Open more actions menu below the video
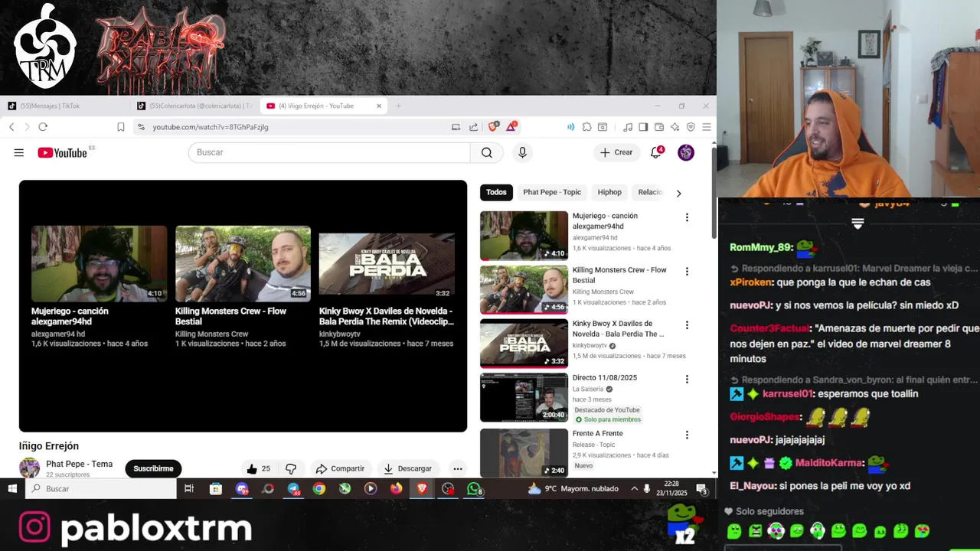The width and height of the screenshot is (980, 551). click(457, 468)
